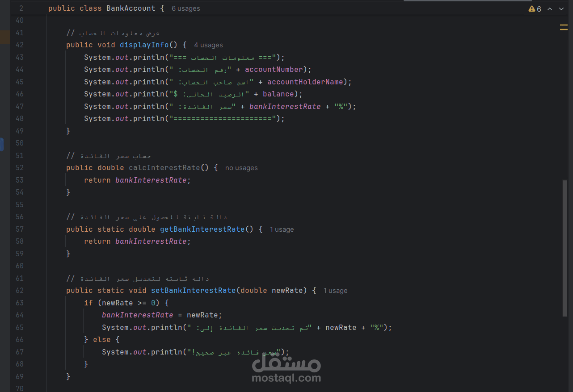Click the yellow warning mark in the error stripe
573x392 pixels.
click(x=564, y=27)
